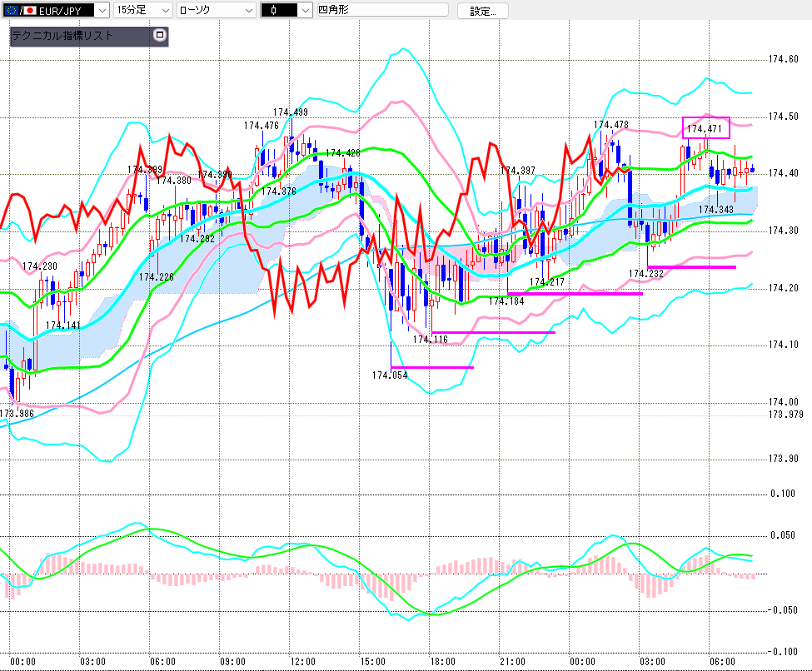Expand the candle style dropdown arrow
Screen dimensions: 812x671
300,11
